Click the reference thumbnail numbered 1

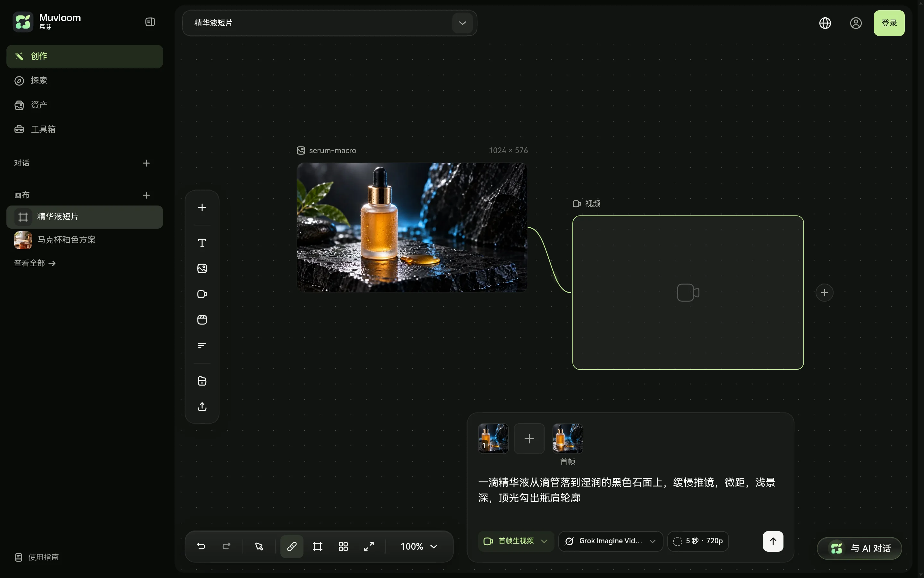493,438
